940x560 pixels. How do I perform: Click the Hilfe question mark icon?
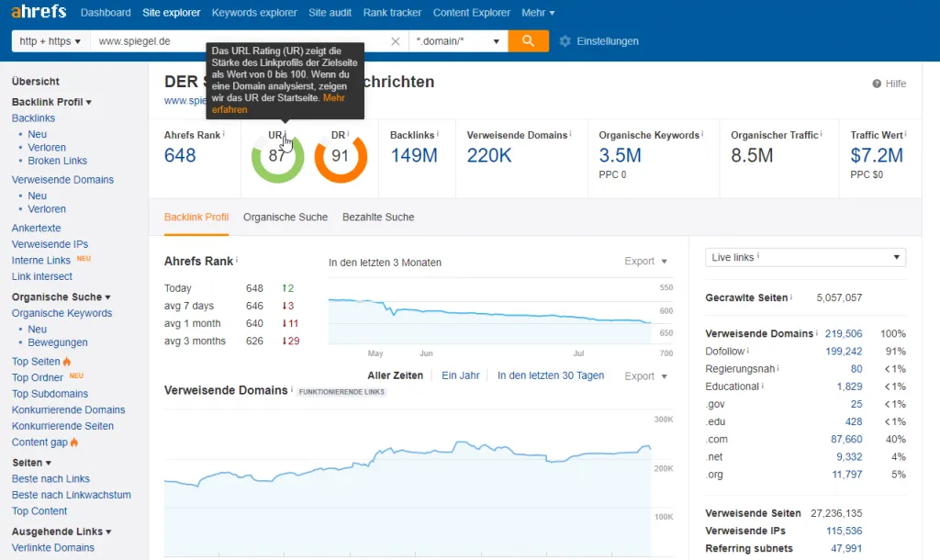click(877, 84)
